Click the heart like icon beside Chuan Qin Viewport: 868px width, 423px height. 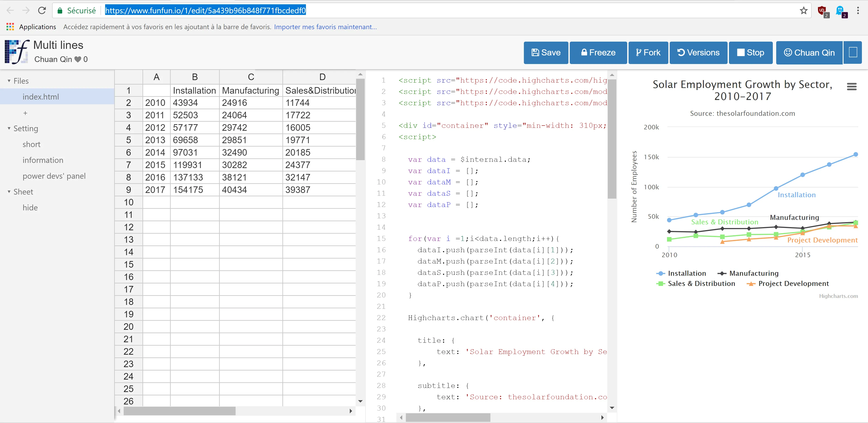78,59
